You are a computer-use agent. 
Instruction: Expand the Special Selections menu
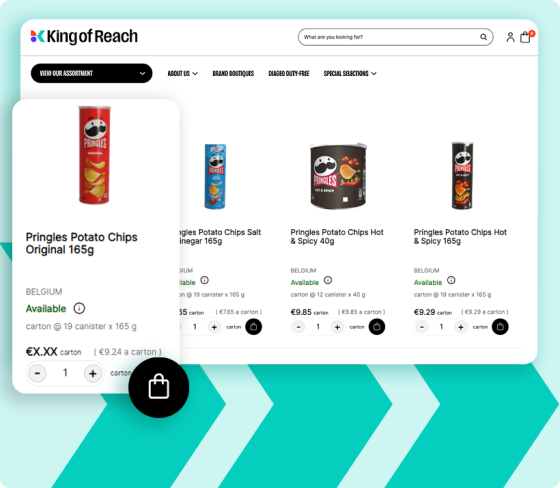350,73
